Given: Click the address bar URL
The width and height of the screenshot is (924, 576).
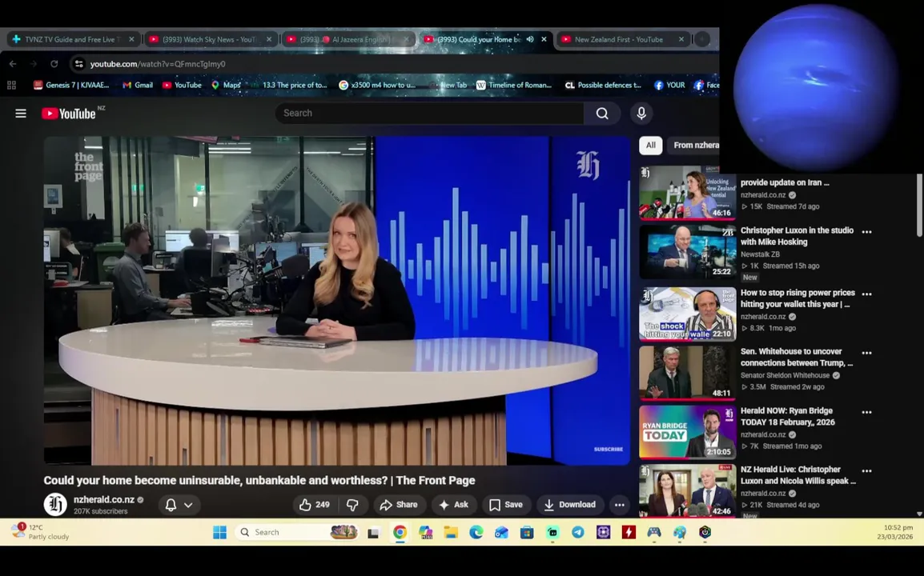Looking at the screenshot, I should click(x=158, y=64).
